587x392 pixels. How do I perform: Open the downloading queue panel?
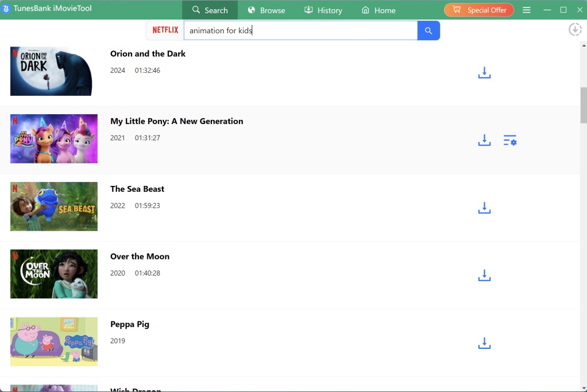click(575, 29)
